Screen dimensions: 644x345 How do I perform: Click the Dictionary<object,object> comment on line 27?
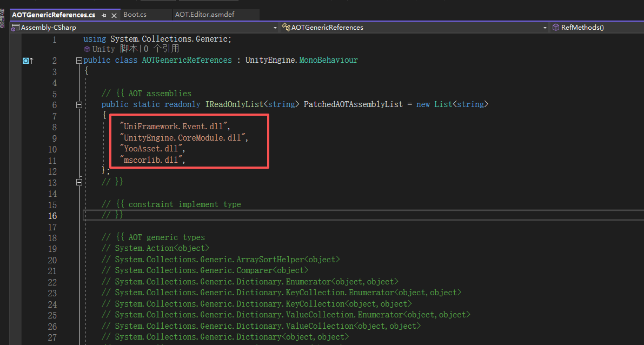tap(225, 337)
